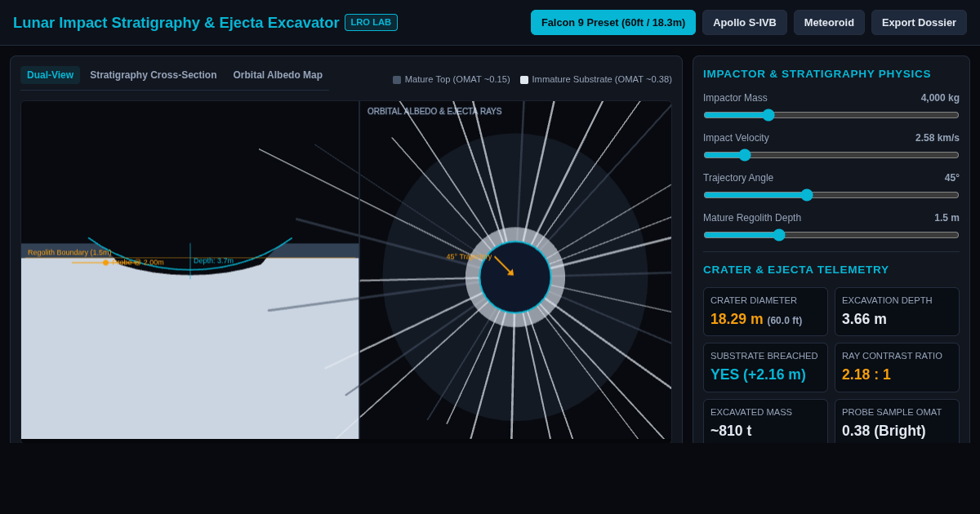
Task: Click the app title Lunar Impact Stratigraphy
Action: tap(176, 23)
